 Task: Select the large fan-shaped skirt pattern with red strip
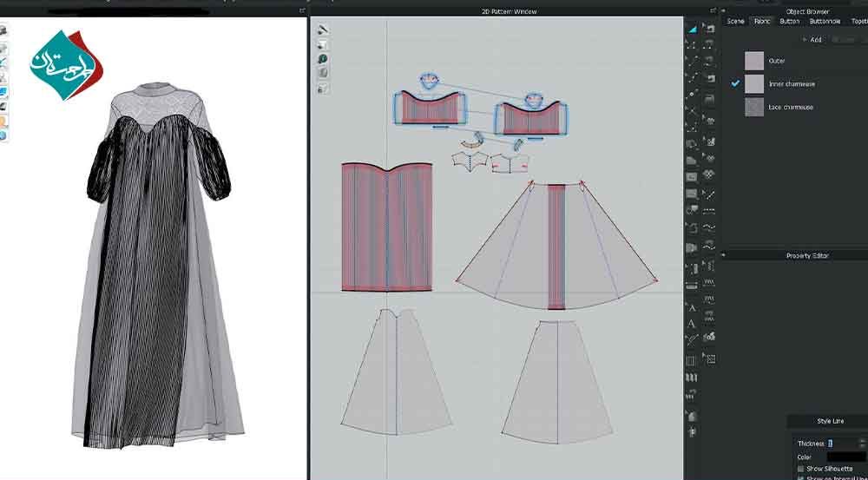(556, 247)
